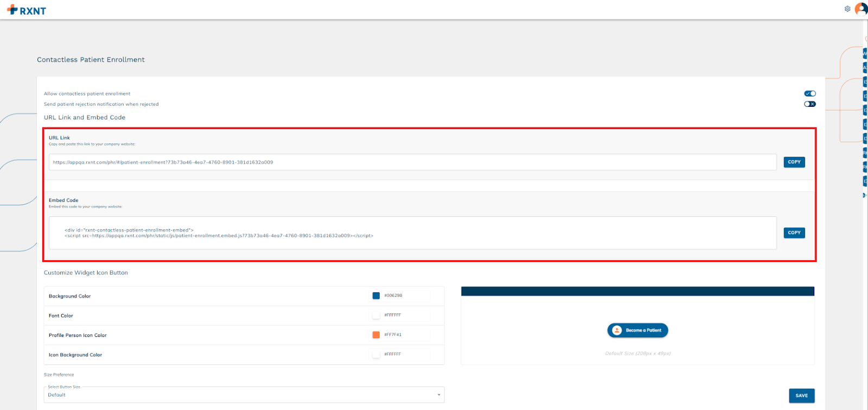Image resolution: width=868 pixels, height=410 pixels.
Task: Click the Profile Person Icon Color label
Action: coord(78,335)
